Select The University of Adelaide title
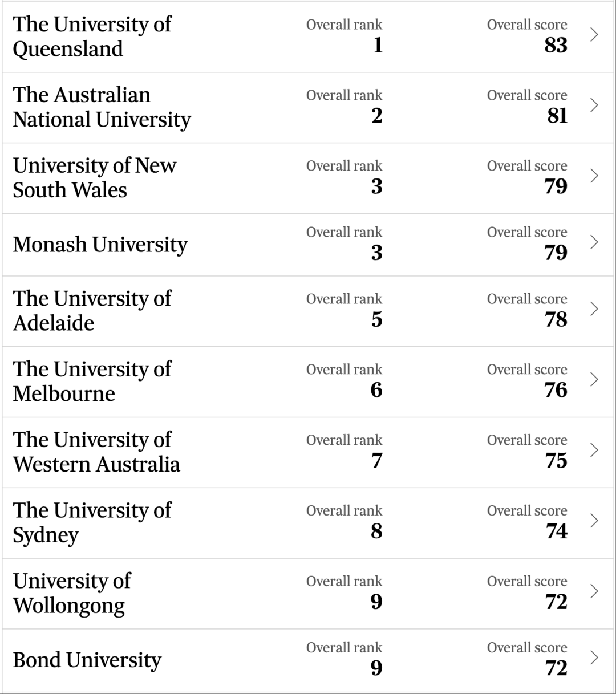The image size is (616, 694). [x=92, y=311]
